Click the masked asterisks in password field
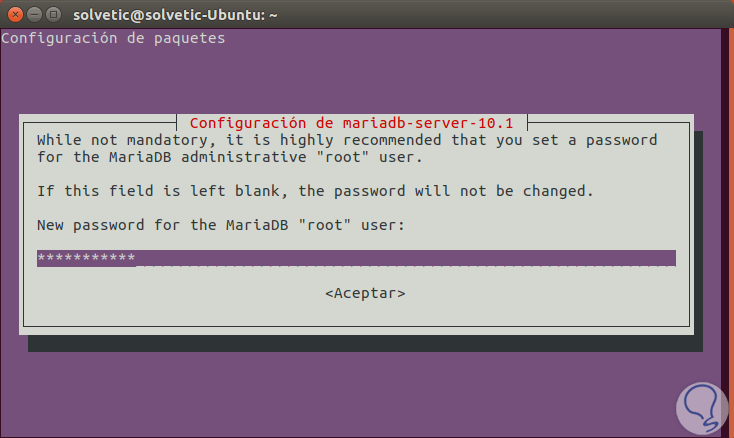 click(x=86, y=258)
